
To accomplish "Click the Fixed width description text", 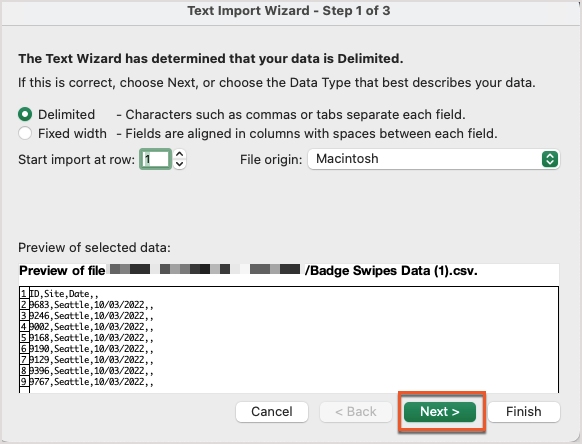I will tap(307, 133).
